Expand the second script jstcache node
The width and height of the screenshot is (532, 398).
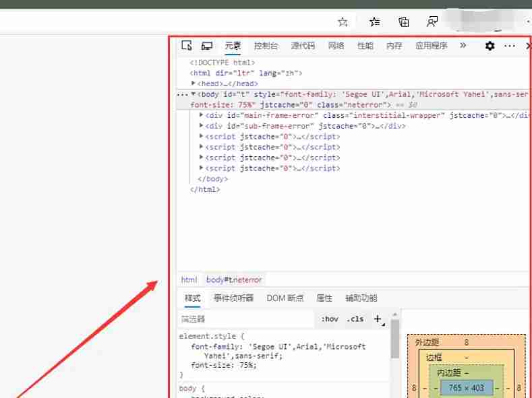(x=201, y=147)
